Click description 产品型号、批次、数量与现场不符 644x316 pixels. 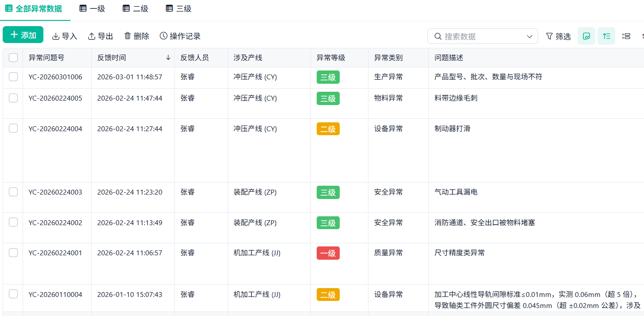pyautogui.click(x=488, y=77)
